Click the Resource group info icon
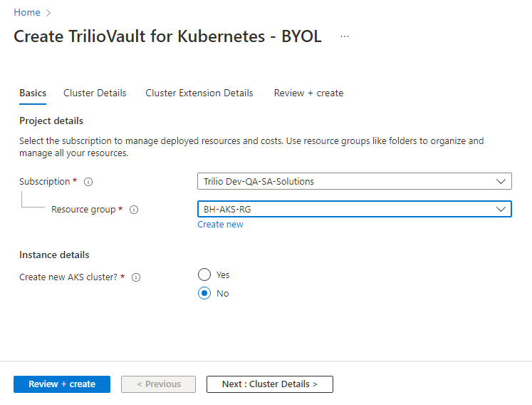This screenshot has height=405, width=532. (134, 210)
